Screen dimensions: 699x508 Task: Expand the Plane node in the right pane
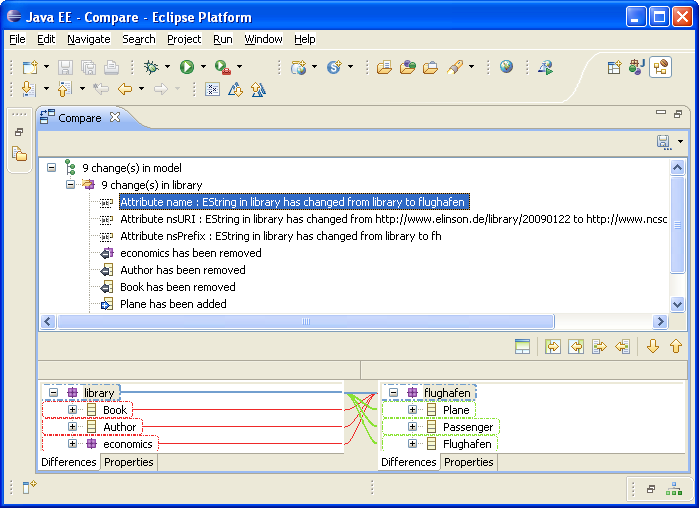point(412,410)
